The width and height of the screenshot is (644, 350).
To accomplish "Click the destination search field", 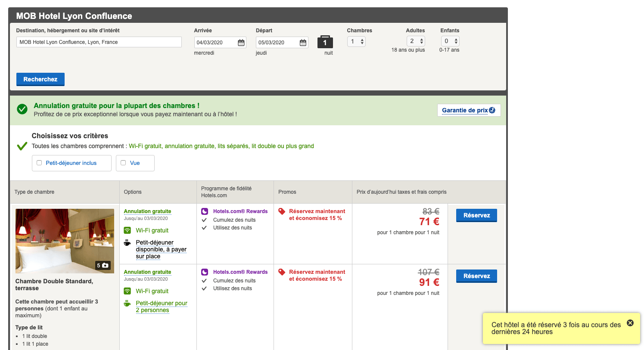I will pos(99,42).
